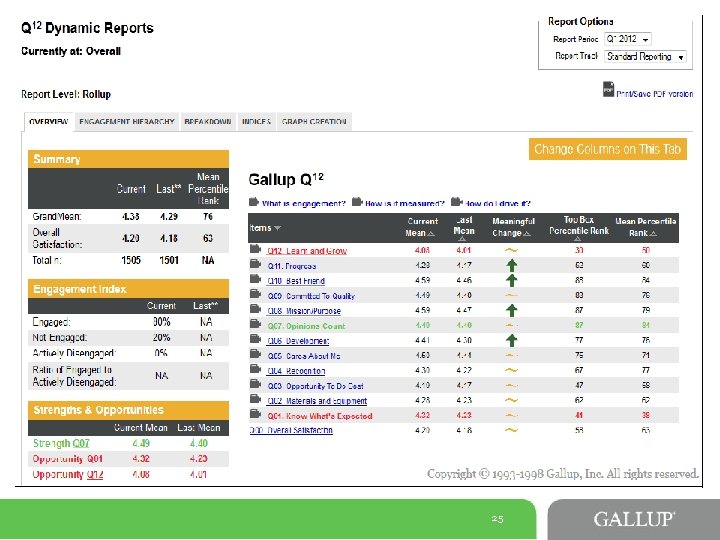This screenshot has height=540, width=720.
Task: Click the video icon beside Q07 Opinions Count
Action: pyautogui.click(x=255, y=325)
